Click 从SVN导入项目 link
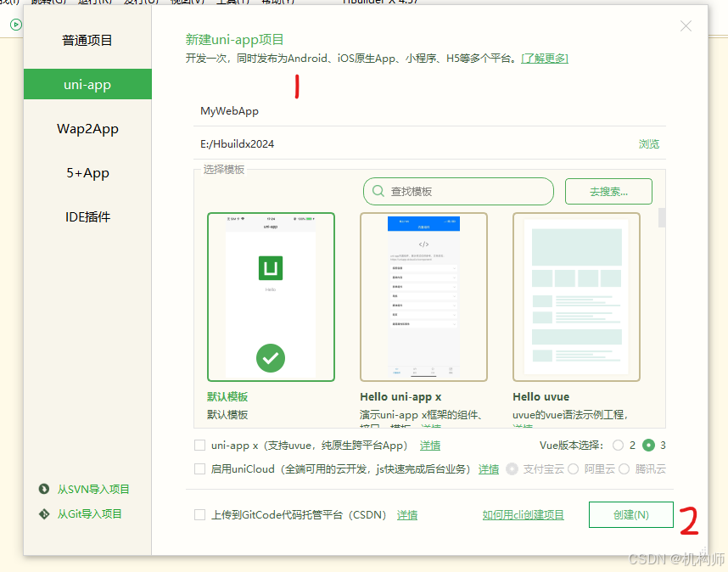Viewport: 728px width, 572px height. pos(93,490)
